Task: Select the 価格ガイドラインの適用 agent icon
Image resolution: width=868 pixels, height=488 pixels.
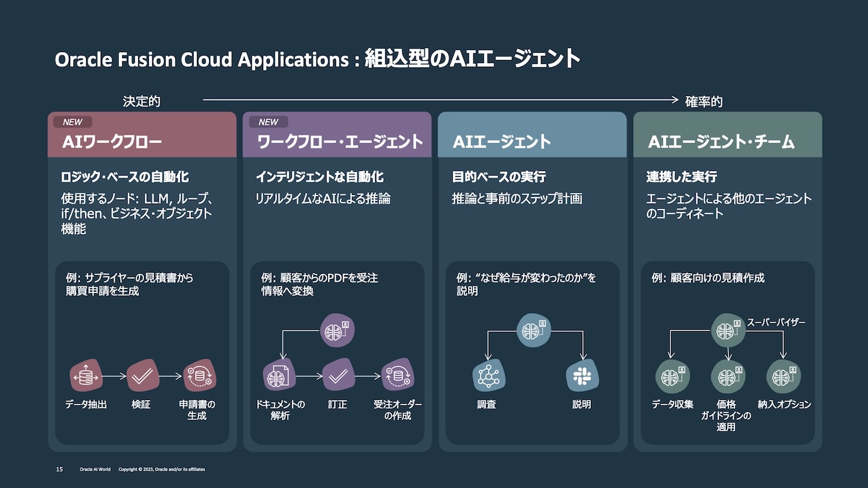Action: pos(726,376)
